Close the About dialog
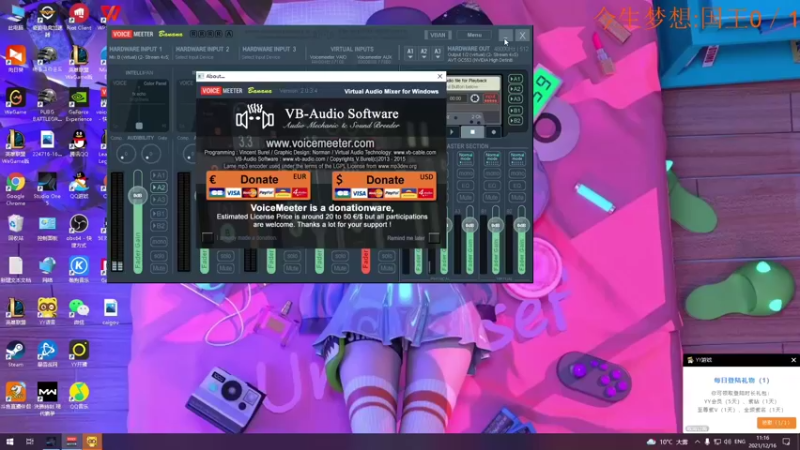This screenshot has width=800, height=450. [x=440, y=76]
